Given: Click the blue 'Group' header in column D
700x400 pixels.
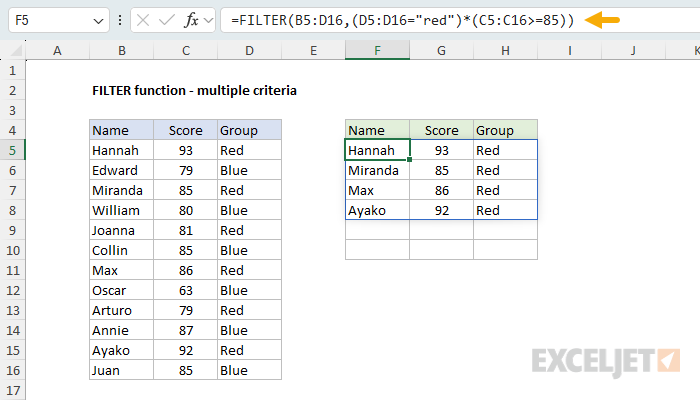Looking at the screenshot, I should coord(250,130).
